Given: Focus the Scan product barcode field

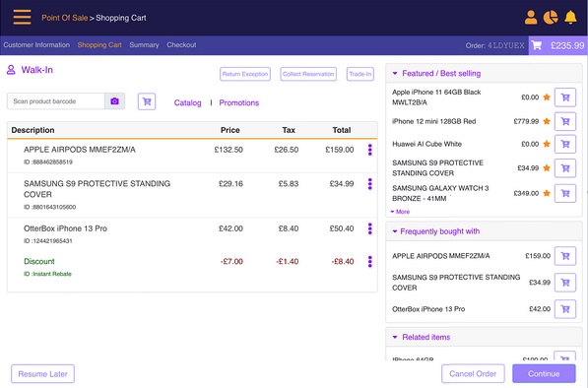Looking at the screenshot, I should coord(56,101).
